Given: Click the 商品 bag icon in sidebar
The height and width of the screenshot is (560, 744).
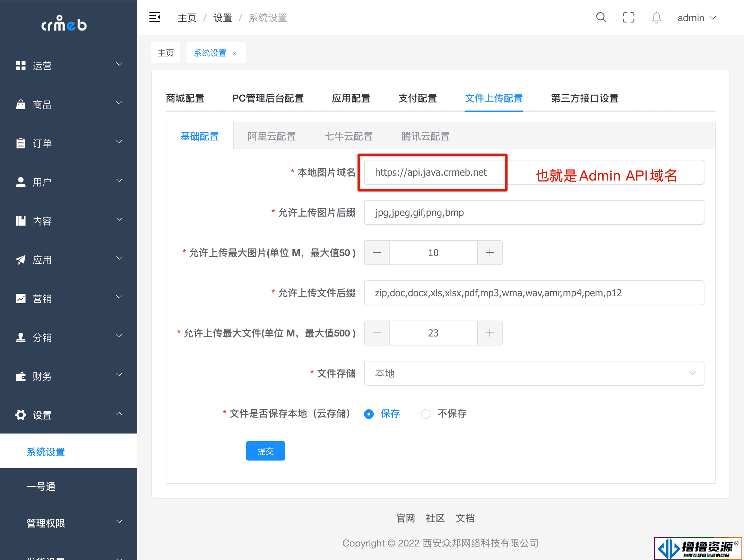Looking at the screenshot, I should pyautogui.click(x=21, y=104).
